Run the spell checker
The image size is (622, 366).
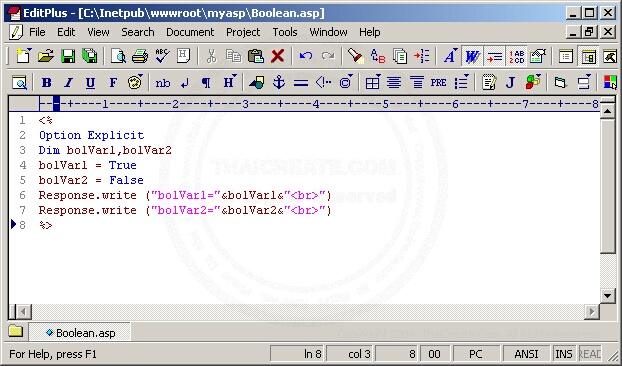tap(162, 56)
